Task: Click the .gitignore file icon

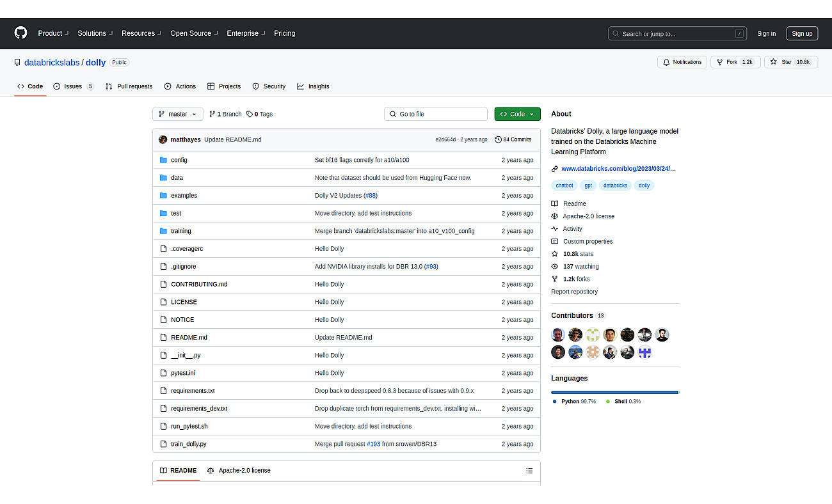Action: coord(163,267)
